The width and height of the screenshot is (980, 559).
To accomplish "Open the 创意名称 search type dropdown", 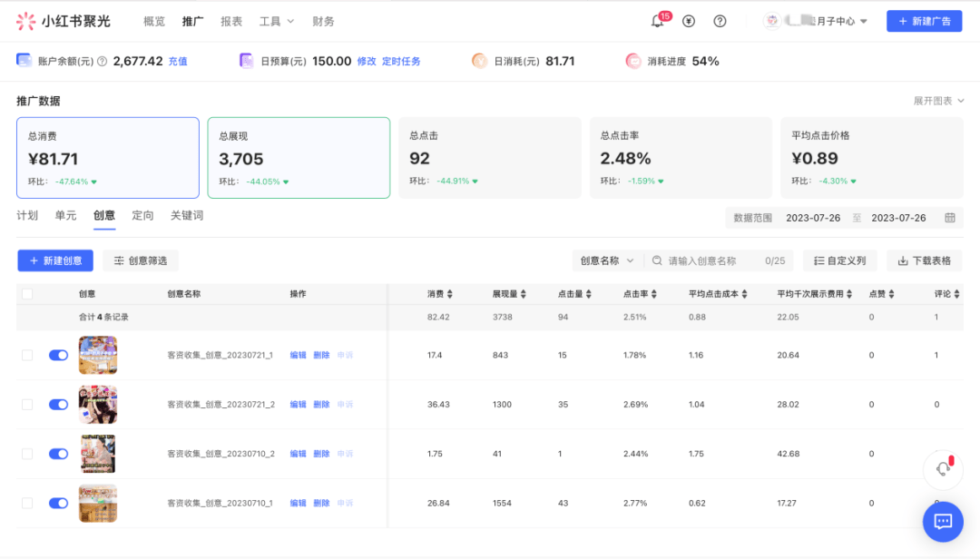I will [x=607, y=260].
